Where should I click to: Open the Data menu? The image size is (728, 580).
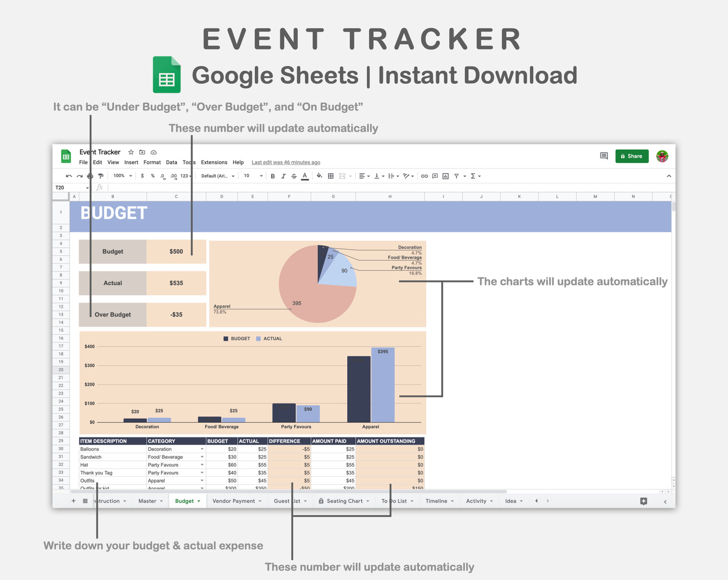[171, 162]
